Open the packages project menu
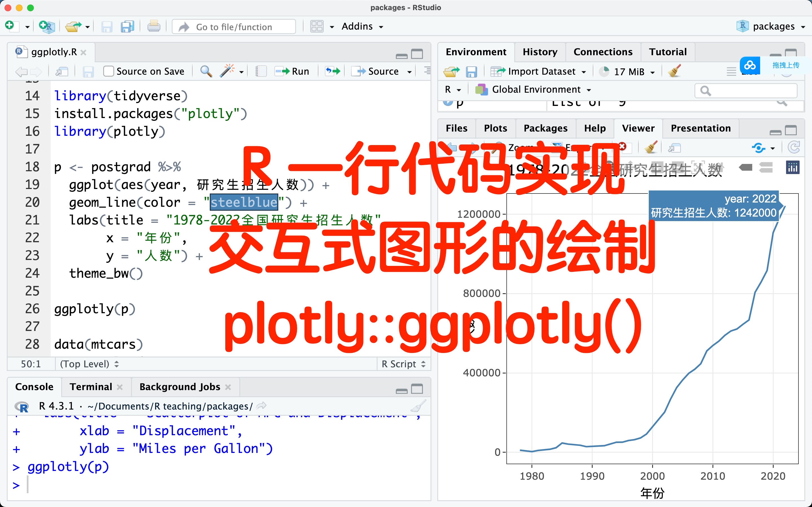The image size is (812, 507). [x=772, y=26]
